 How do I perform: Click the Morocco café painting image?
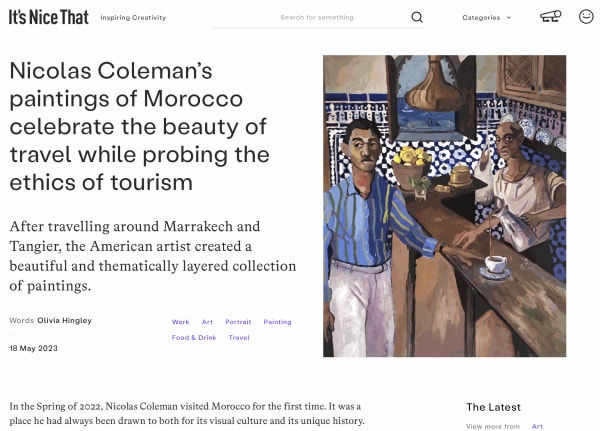pos(444,206)
